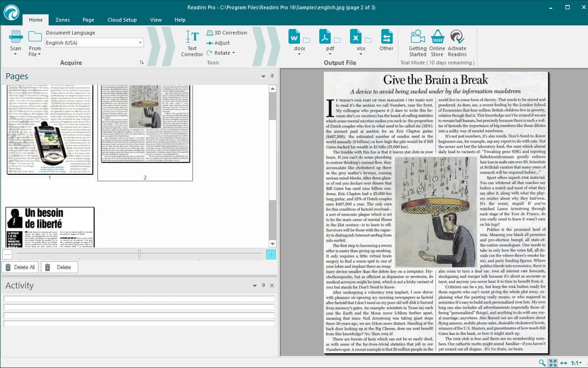This screenshot has width=588, height=368.
Task: Click the Adjust tool
Action: [x=218, y=43]
